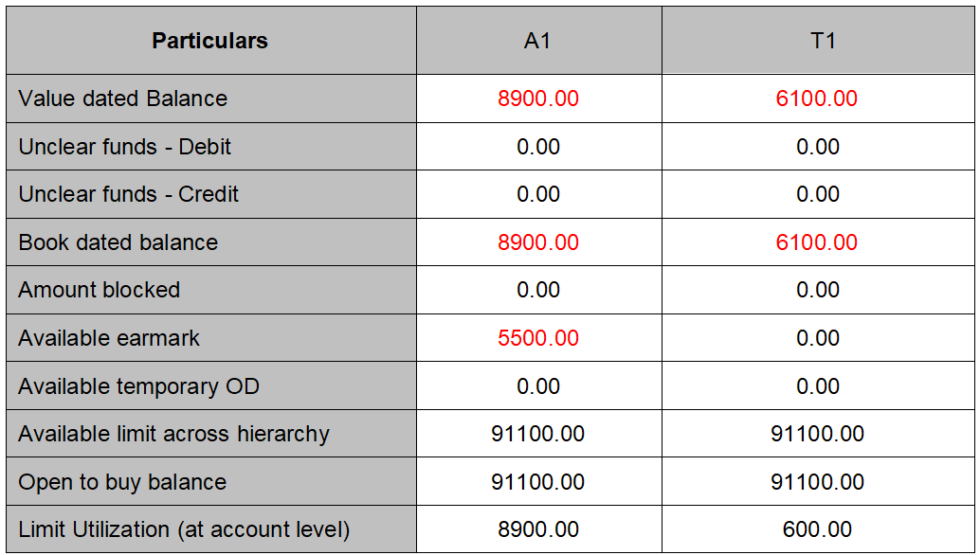This screenshot has width=980, height=555.
Task: Click the Amount blocked row label
Action: tap(100, 290)
